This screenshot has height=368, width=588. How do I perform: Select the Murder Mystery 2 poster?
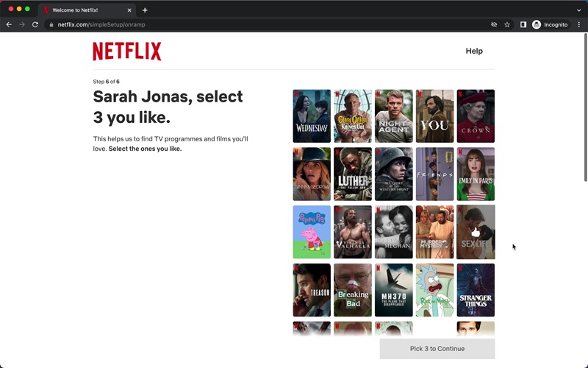434,232
